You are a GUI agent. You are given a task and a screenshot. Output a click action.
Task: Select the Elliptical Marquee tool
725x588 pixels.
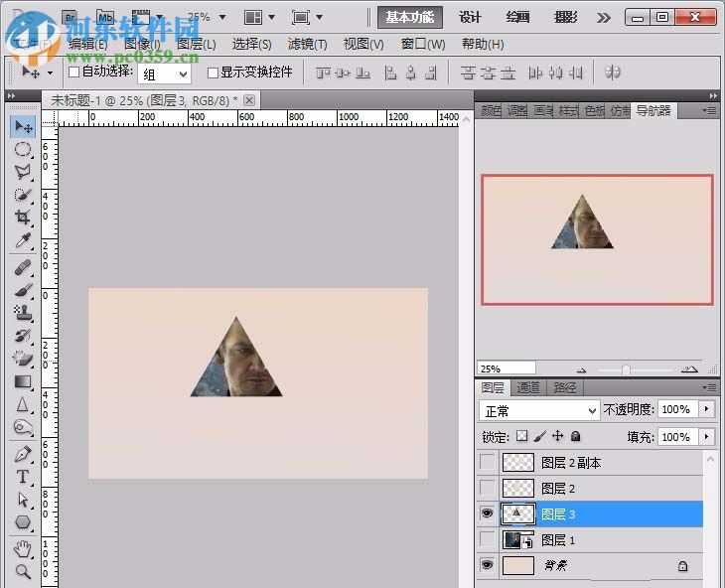pyautogui.click(x=22, y=149)
